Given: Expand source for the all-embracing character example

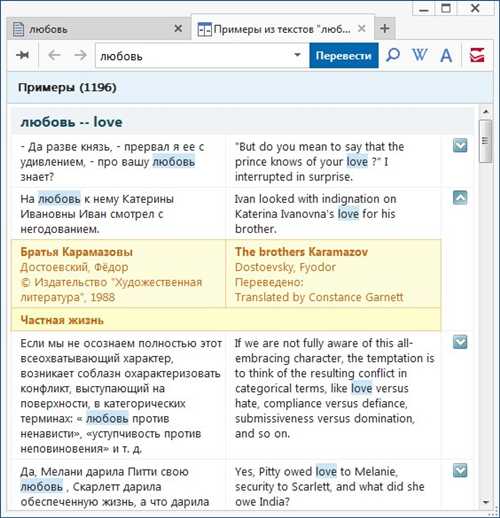Looking at the screenshot, I should (x=460, y=342).
